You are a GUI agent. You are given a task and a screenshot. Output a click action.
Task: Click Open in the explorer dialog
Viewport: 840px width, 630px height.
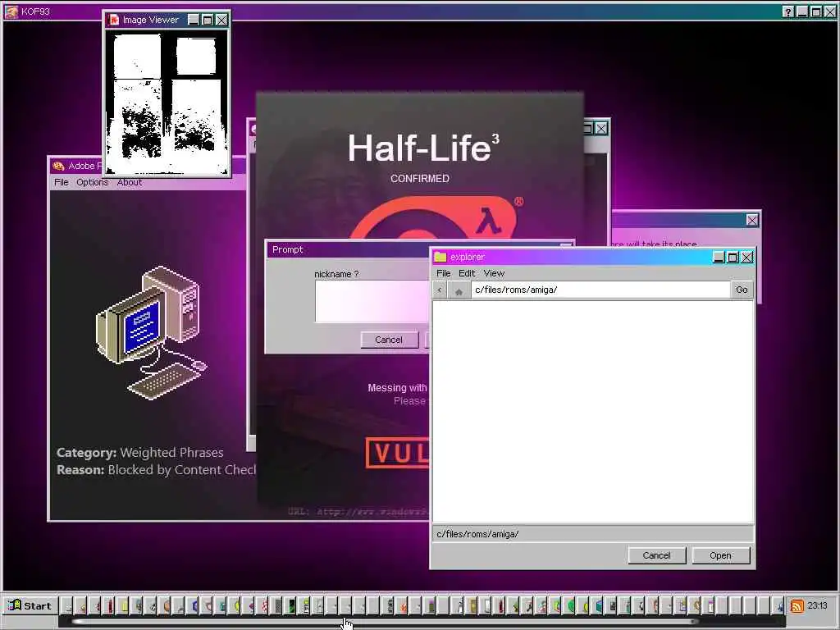[720, 555]
